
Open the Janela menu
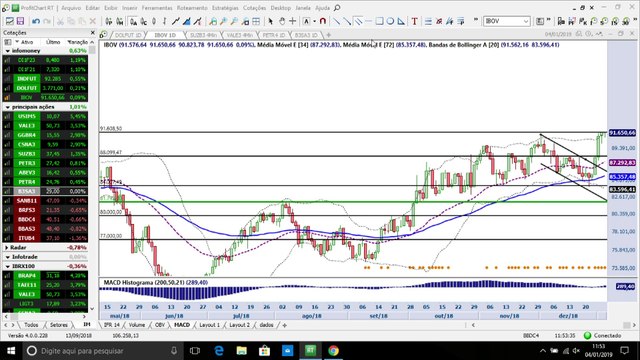point(303,8)
